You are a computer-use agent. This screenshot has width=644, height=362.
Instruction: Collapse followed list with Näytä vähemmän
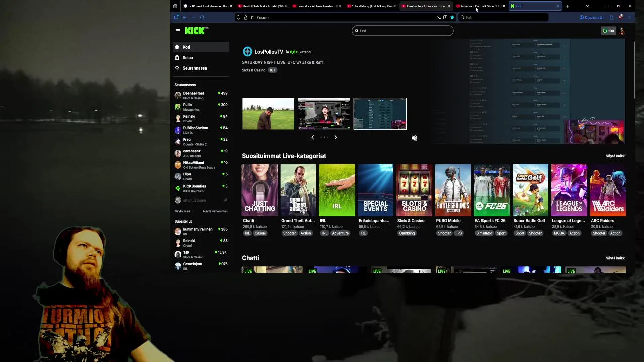point(215,211)
